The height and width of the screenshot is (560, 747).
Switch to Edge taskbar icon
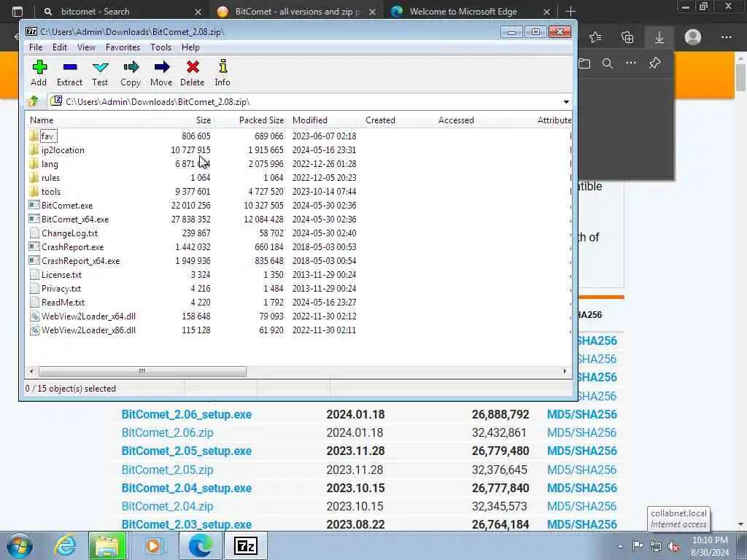[200, 545]
